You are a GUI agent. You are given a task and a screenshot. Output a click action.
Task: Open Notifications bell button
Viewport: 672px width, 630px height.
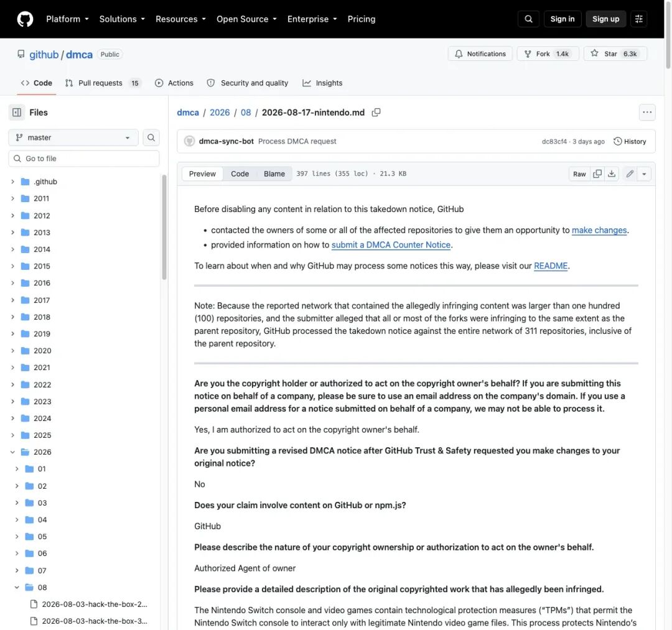point(480,53)
